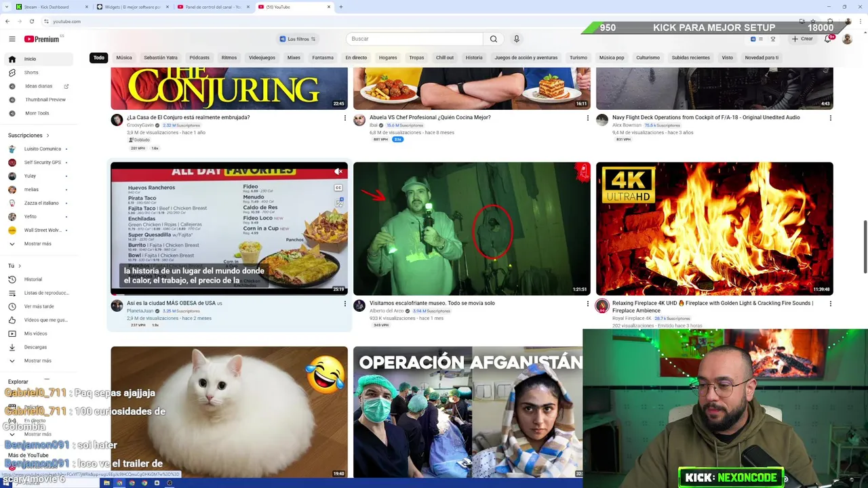This screenshot has height=488, width=868.
Task: Open Shorts from the sidebar
Action: pos(39,73)
